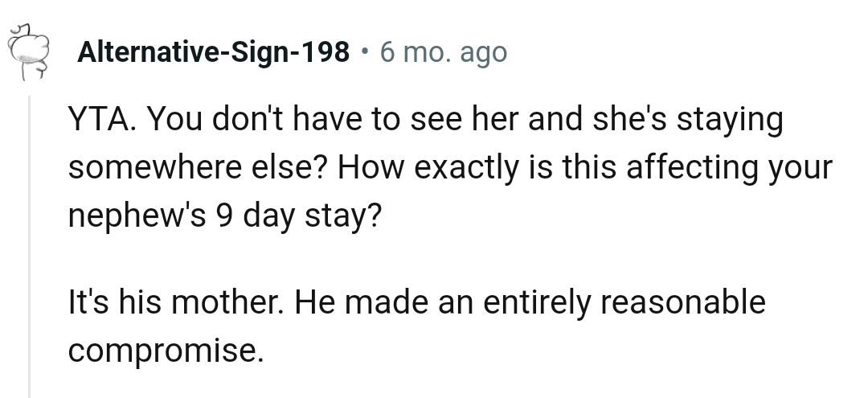Click the number "198" in the username
Screen dimensions: 868x398
[325, 53]
